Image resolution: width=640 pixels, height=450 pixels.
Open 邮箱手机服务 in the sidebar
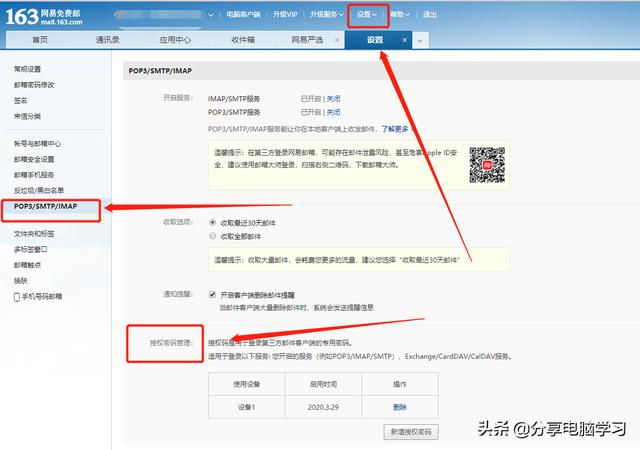(x=34, y=175)
